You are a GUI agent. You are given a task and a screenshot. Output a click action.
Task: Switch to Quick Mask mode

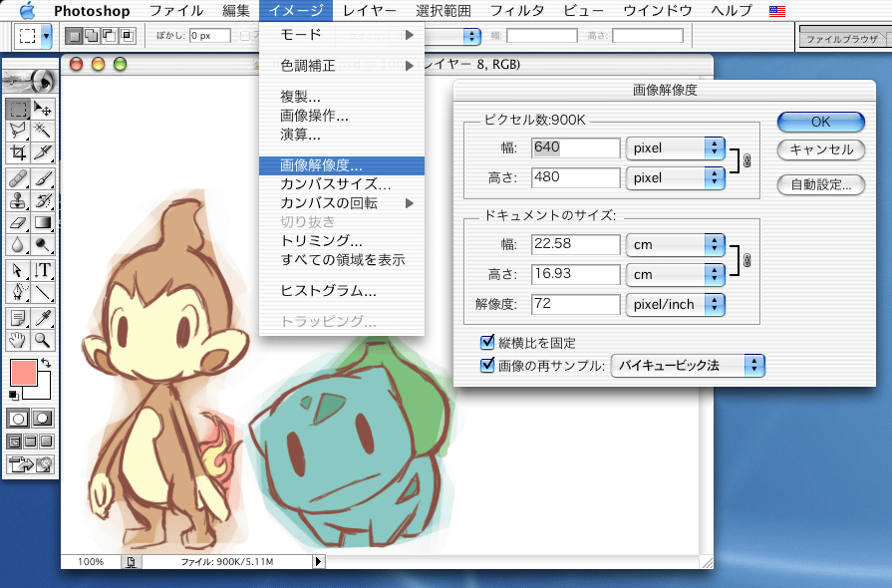(43, 420)
